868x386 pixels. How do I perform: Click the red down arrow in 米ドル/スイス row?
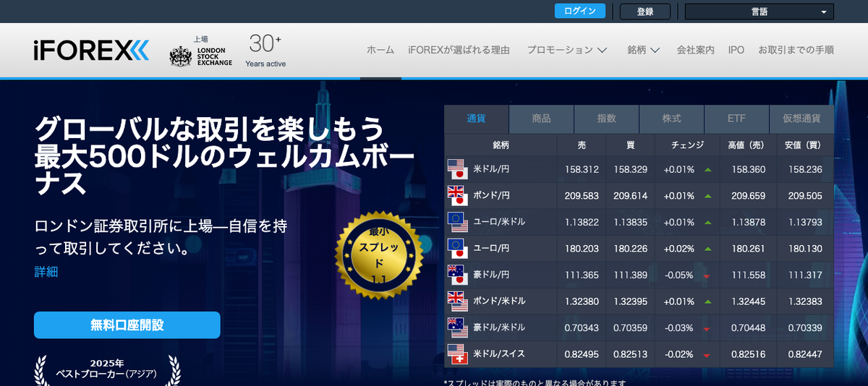(707, 355)
